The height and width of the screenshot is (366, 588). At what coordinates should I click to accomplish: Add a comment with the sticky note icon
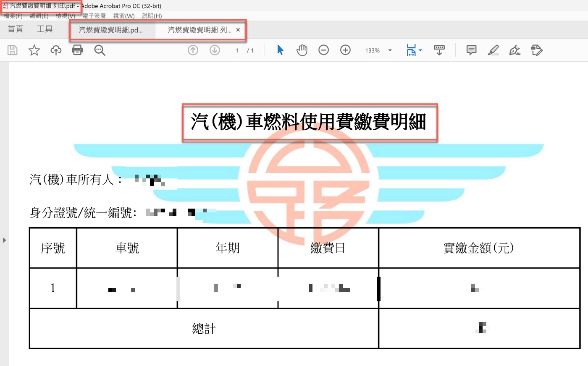(x=472, y=50)
